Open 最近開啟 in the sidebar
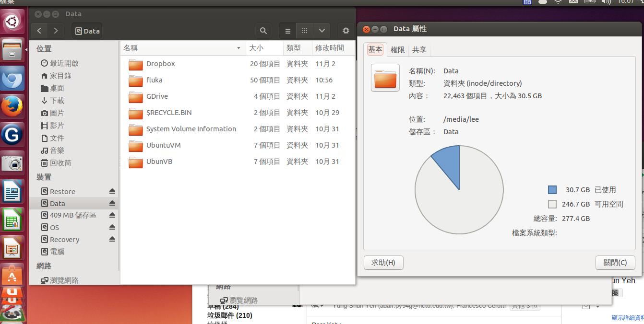Image resolution: width=644 pixels, height=324 pixels. [60, 63]
